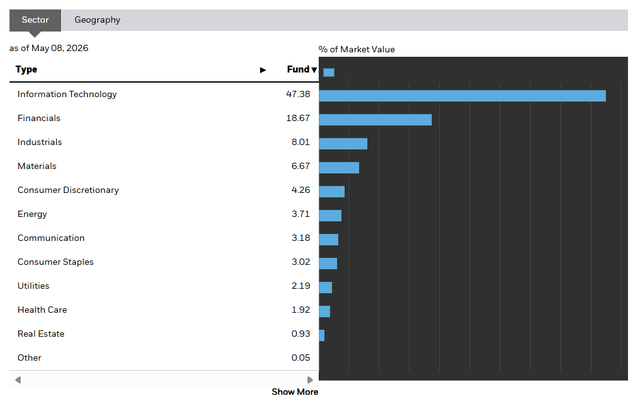The width and height of the screenshot is (640, 396).
Task: Click the 18.67 fund value
Action: click(x=298, y=118)
